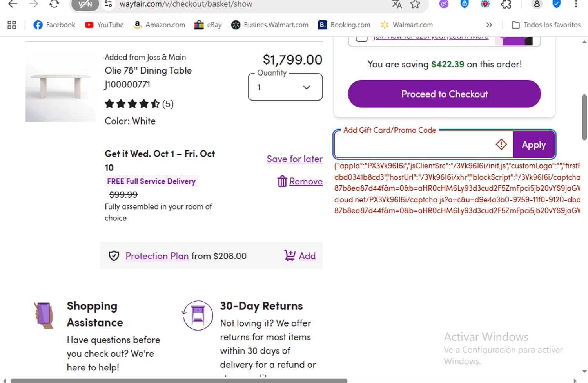
Task: Click the cart icon beside Add
Action: click(290, 256)
